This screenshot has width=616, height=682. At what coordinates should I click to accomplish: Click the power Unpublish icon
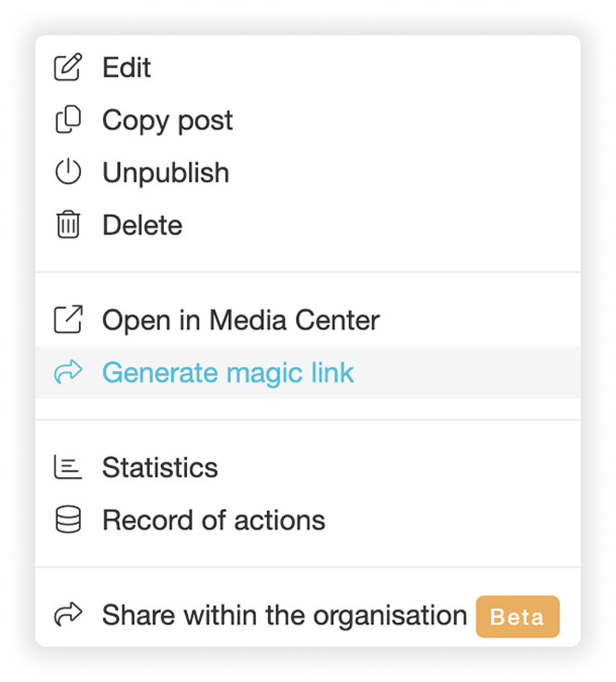click(68, 172)
